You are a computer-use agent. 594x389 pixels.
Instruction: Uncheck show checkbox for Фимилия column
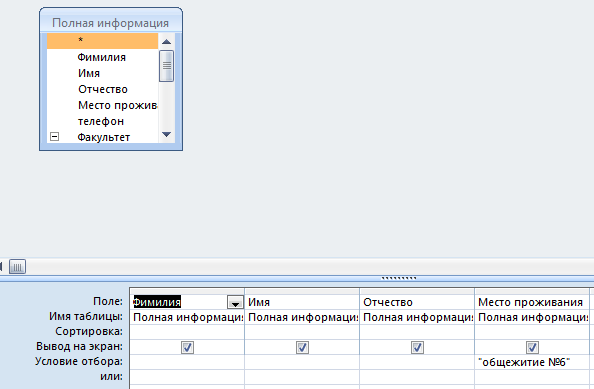pyautogui.click(x=188, y=347)
